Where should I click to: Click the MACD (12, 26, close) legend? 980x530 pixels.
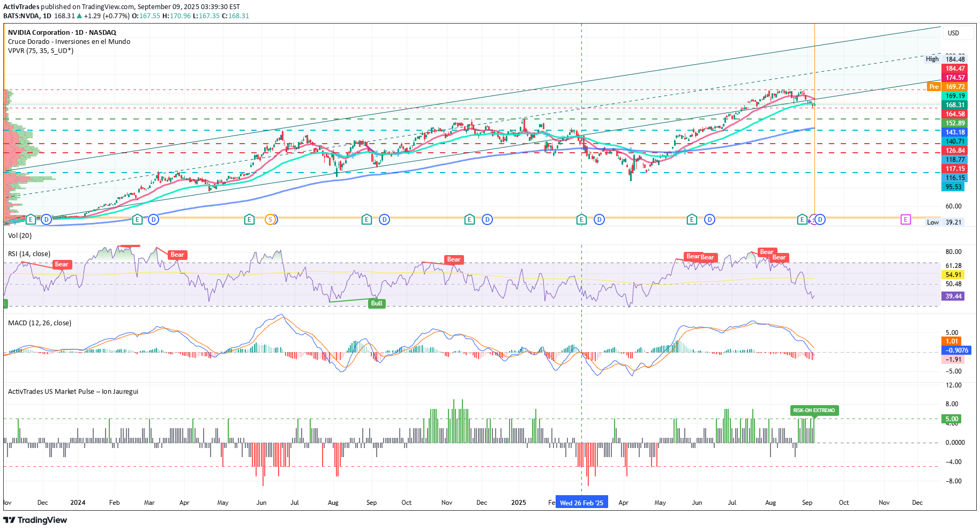coord(40,323)
